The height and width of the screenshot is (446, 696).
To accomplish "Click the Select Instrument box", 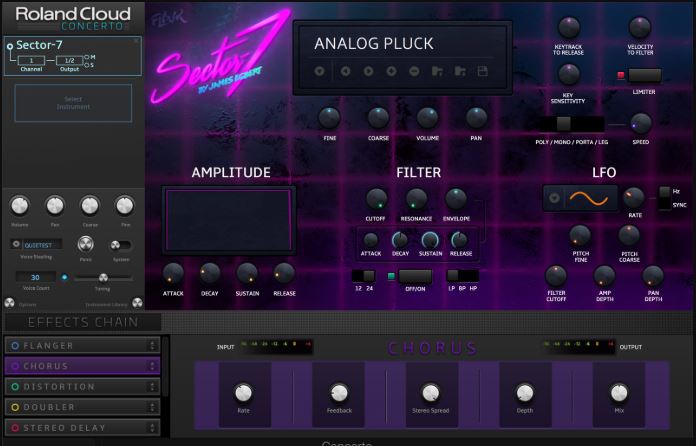I will point(73,103).
